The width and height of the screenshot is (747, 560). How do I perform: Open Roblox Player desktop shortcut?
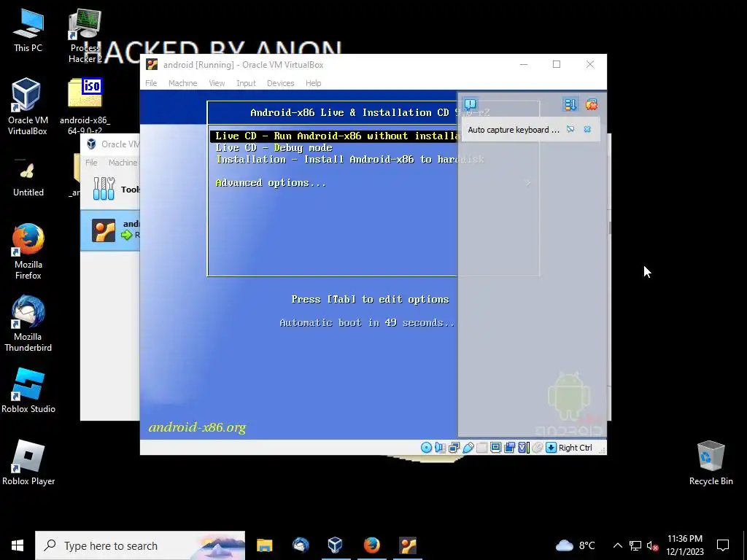pyautogui.click(x=28, y=462)
